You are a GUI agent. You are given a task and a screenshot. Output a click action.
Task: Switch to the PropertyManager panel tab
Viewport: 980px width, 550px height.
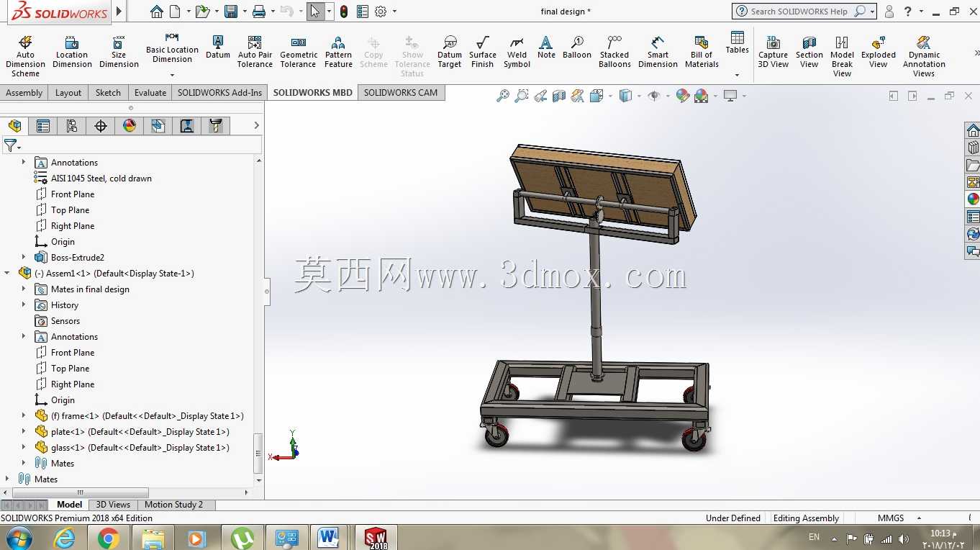click(43, 126)
